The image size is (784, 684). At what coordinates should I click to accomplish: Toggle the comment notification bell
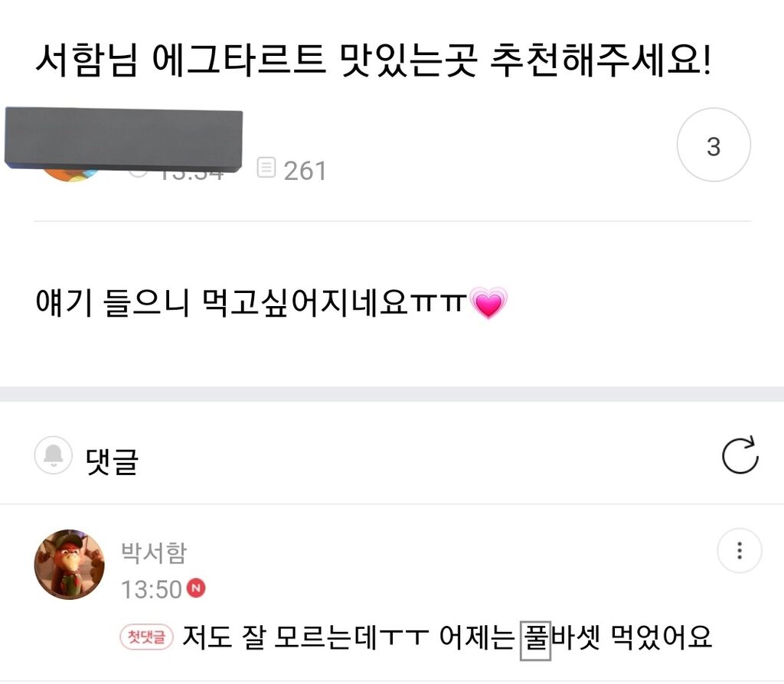tap(54, 455)
